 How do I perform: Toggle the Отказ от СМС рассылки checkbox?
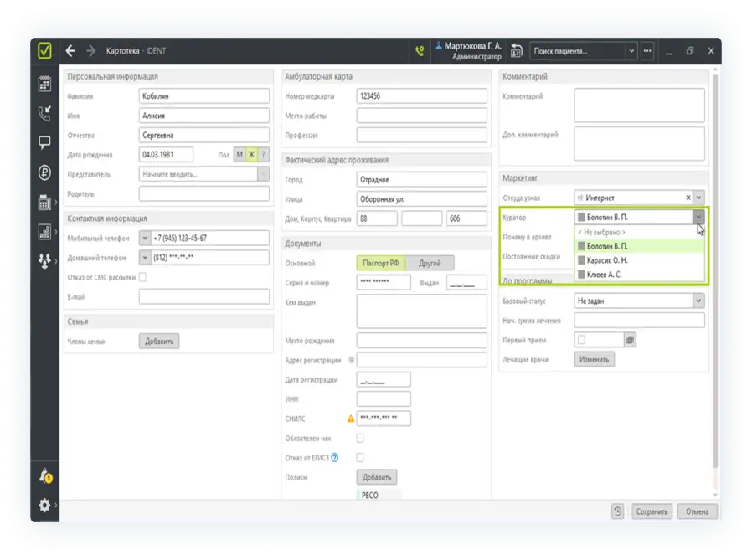(142, 277)
